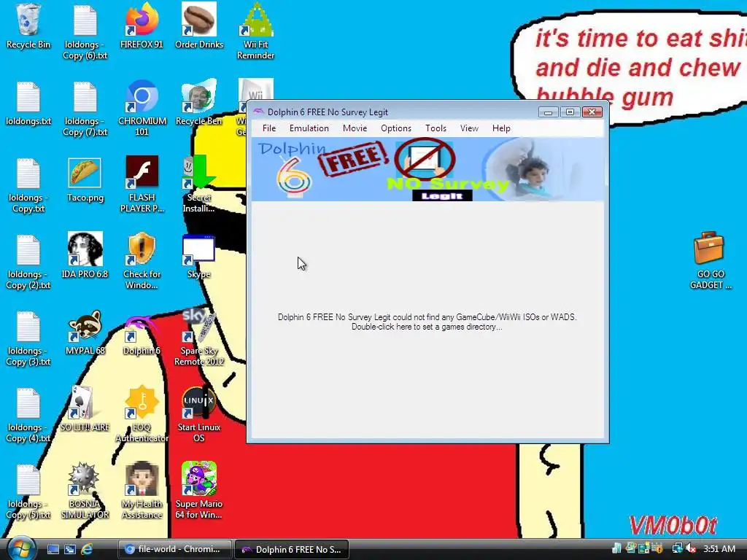The width and height of the screenshot is (747, 560).
Task: Select loldongs - Copy (7).txt file
Action: 85,109
